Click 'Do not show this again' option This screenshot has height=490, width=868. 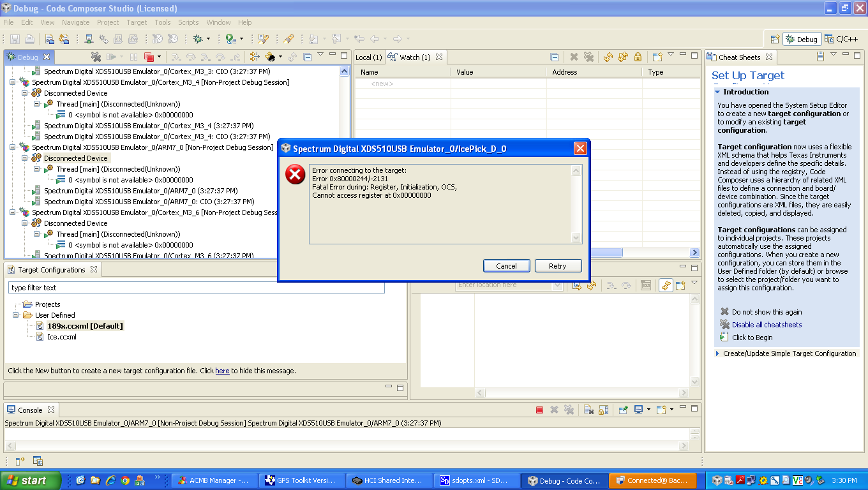(767, 312)
